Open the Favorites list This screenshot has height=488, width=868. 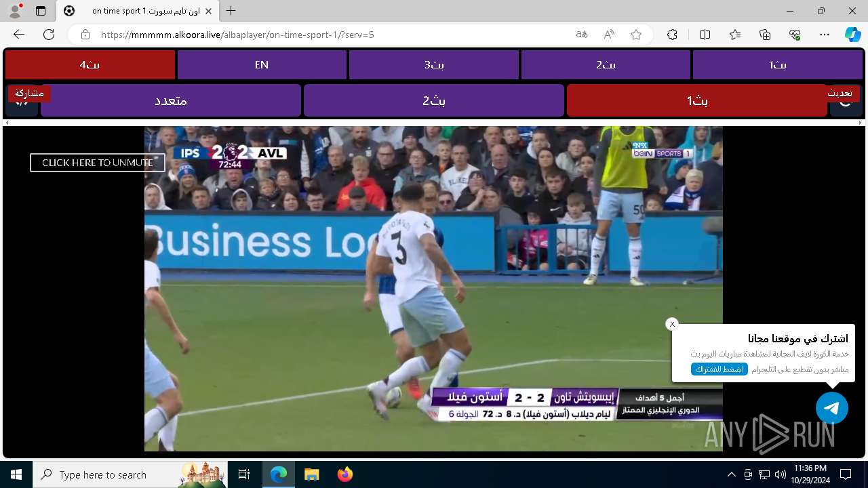pyautogui.click(x=735, y=35)
